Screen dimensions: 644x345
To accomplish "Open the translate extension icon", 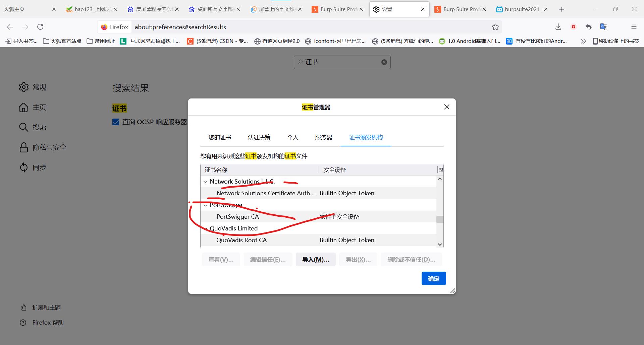I will click(604, 27).
